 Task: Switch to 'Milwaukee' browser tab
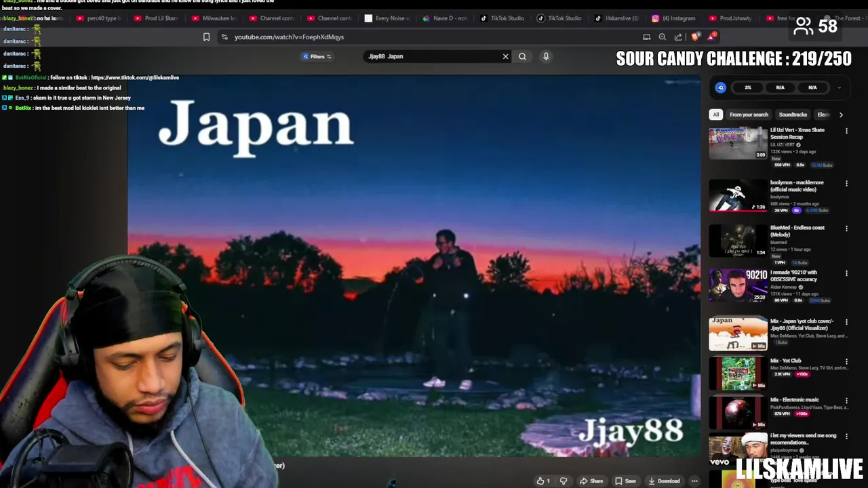click(214, 18)
